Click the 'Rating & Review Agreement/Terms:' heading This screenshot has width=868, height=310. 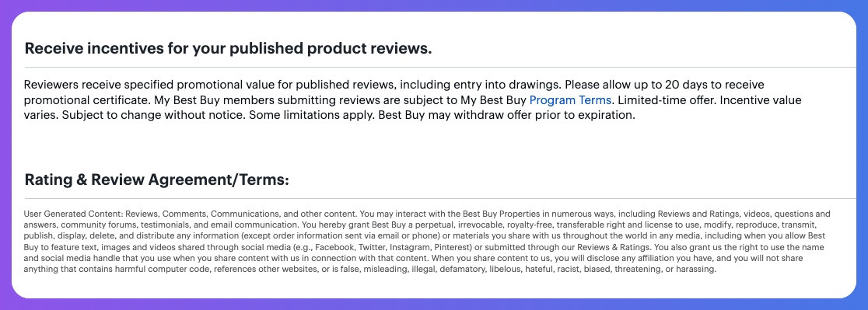click(x=156, y=180)
